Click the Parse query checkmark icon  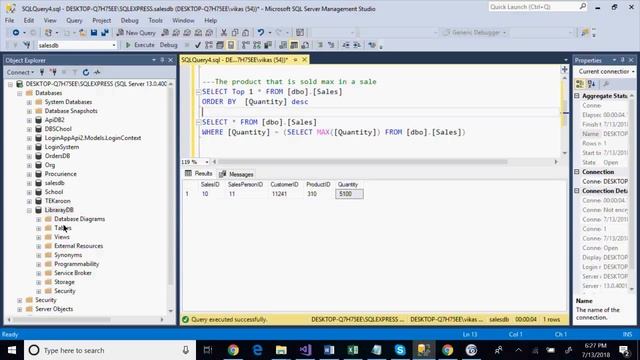tap(198, 45)
